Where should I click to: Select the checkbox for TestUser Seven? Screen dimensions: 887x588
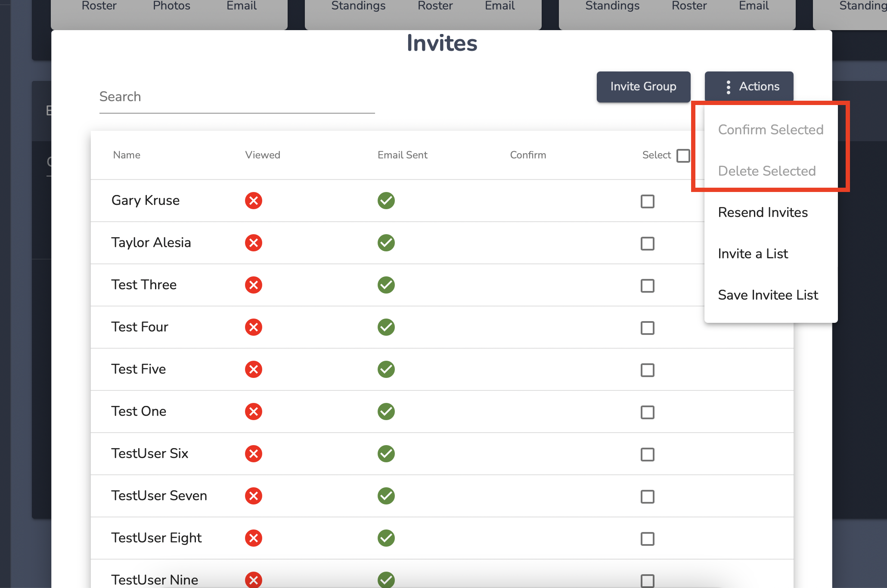click(x=648, y=497)
